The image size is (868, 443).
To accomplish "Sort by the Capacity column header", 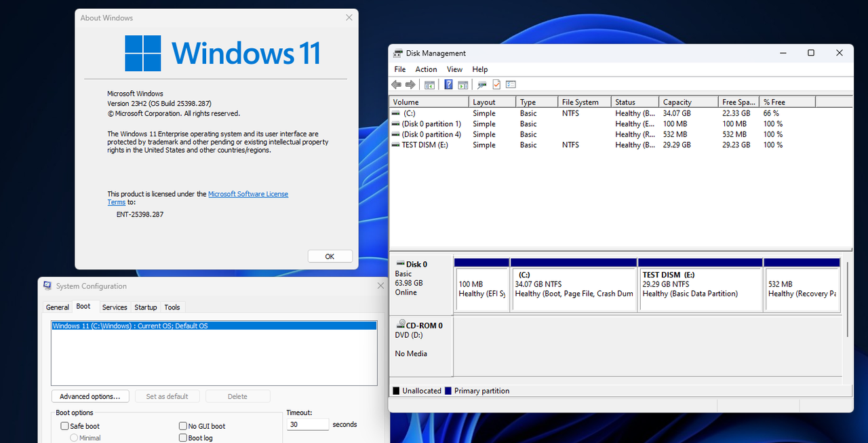I will pyautogui.click(x=688, y=102).
